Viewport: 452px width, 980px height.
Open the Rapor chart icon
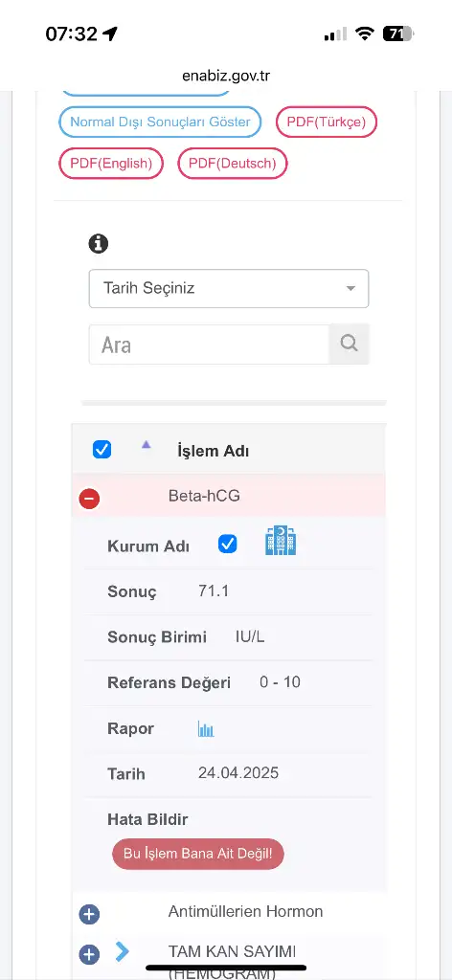[206, 728]
